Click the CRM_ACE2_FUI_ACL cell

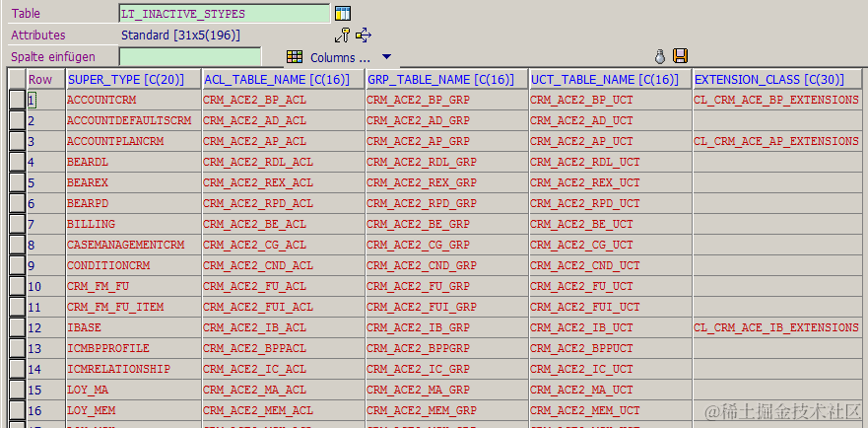283,307
